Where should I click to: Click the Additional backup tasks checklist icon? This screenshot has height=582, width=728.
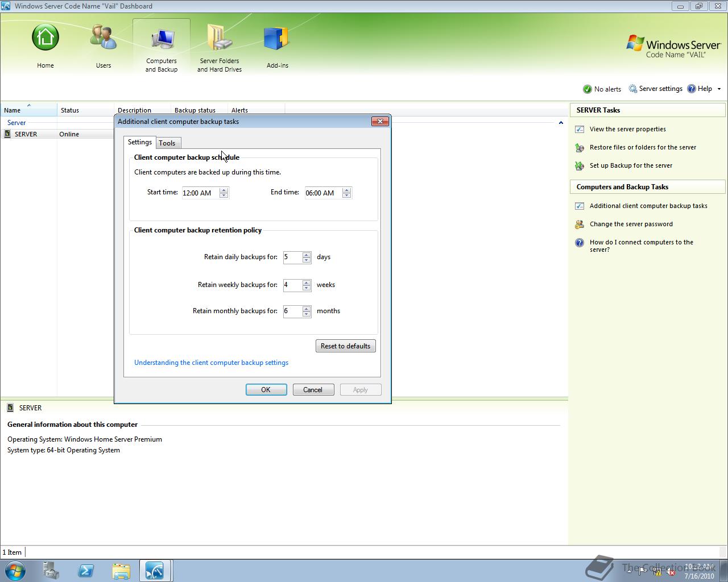pos(580,206)
